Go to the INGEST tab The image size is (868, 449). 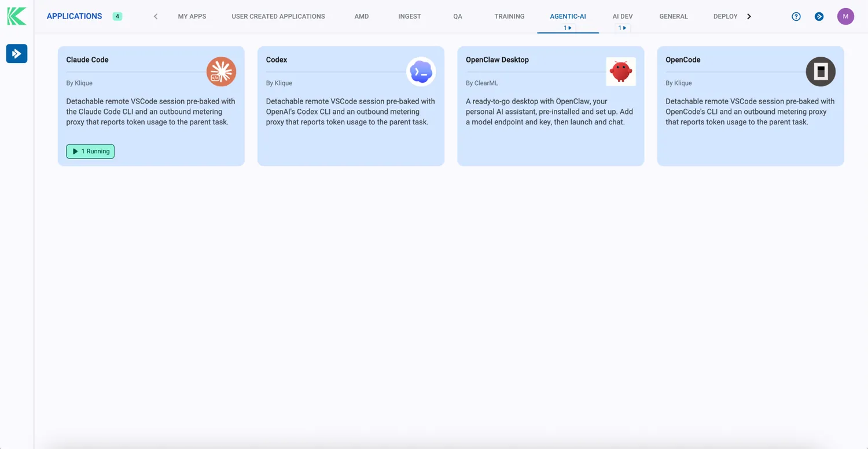tap(410, 16)
